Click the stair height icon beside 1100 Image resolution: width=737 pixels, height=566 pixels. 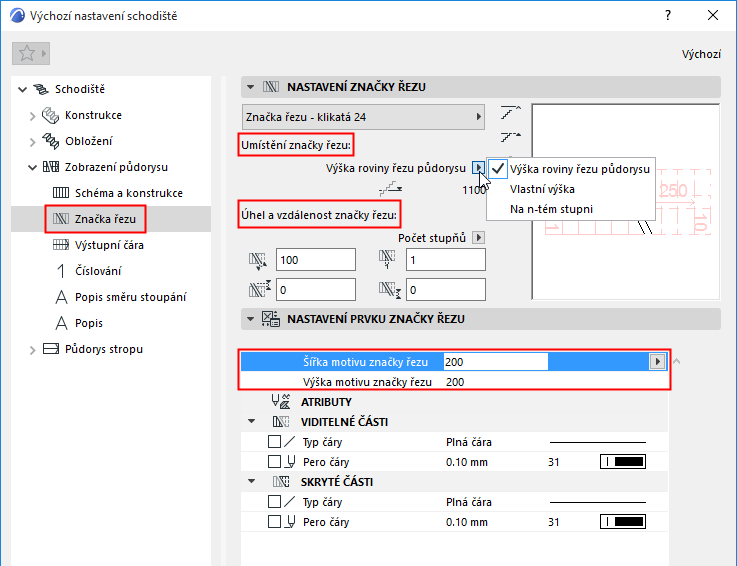[x=391, y=189]
